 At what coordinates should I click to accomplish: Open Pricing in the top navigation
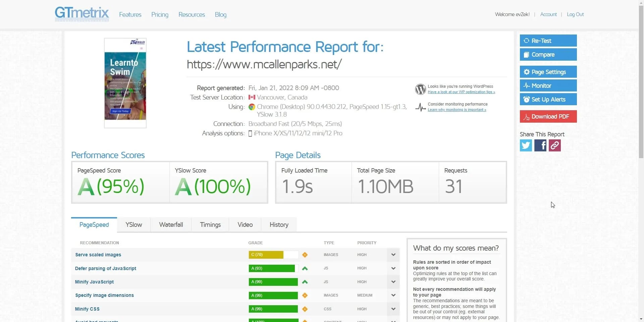pyautogui.click(x=160, y=15)
